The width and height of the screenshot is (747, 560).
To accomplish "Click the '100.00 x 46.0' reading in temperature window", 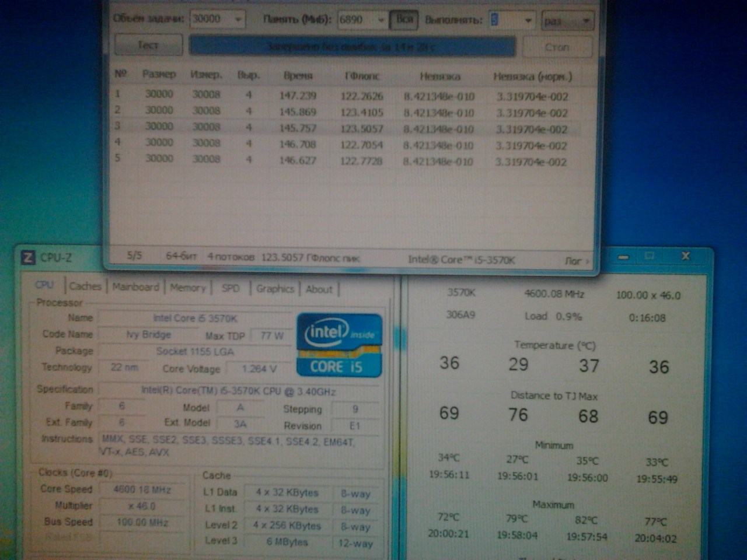I will point(648,295).
